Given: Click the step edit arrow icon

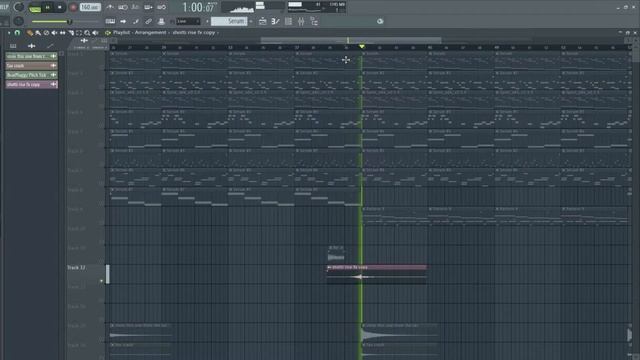Looking at the screenshot, I should pyautogui.click(x=123, y=21).
